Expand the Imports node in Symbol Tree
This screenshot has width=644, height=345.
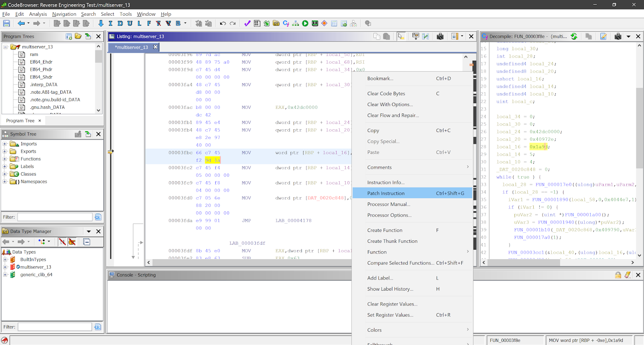(x=5, y=144)
